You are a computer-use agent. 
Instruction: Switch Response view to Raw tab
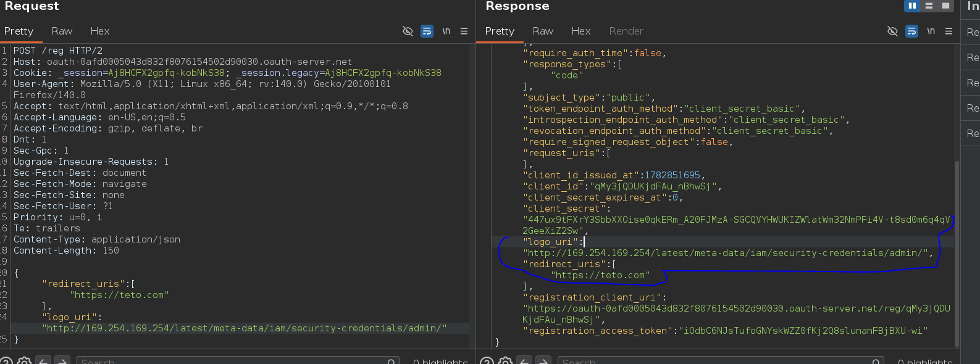coord(543,31)
